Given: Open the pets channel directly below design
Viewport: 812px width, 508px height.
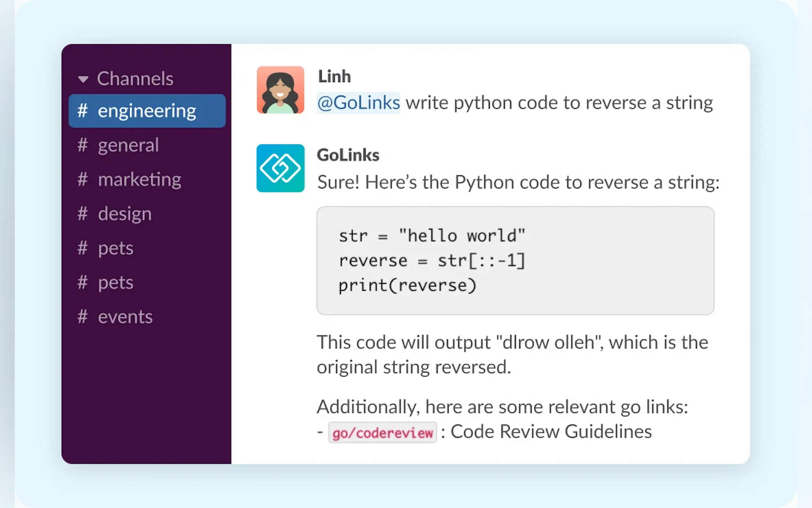Looking at the screenshot, I should [115, 248].
